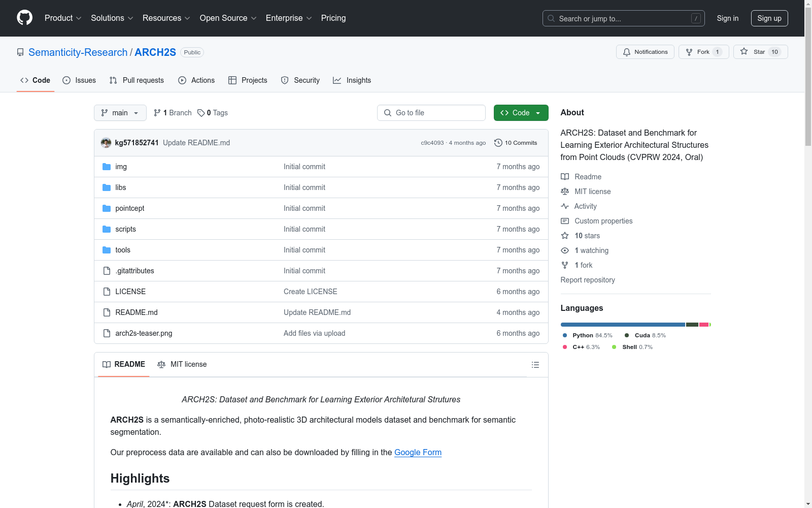Viewport: 812px width, 508px height.
Task: Expand the Open Source menu
Action: pyautogui.click(x=228, y=18)
